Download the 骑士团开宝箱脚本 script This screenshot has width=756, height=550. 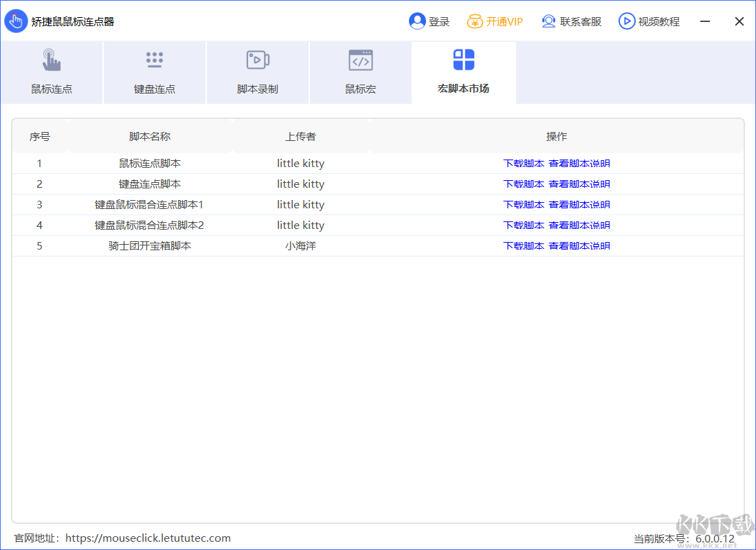[x=524, y=246]
